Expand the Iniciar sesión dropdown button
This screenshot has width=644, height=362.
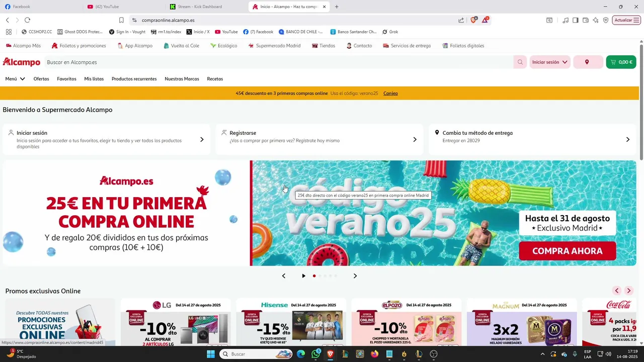tap(550, 62)
